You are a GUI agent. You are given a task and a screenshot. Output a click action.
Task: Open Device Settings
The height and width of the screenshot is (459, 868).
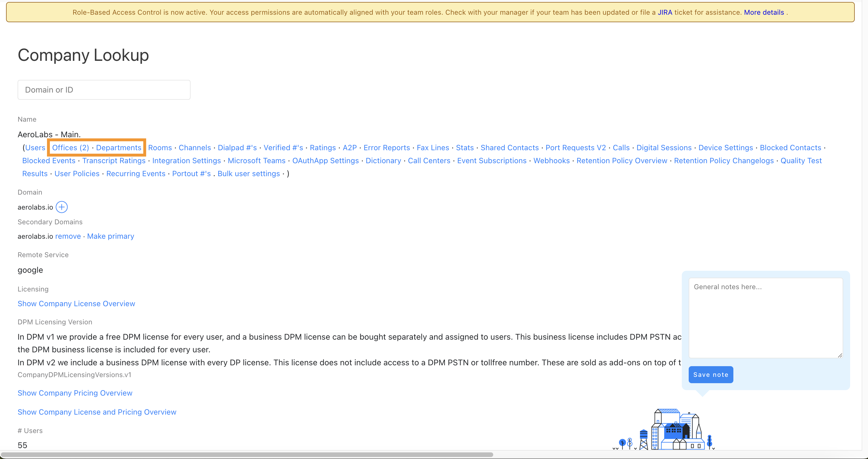(x=726, y=148)
